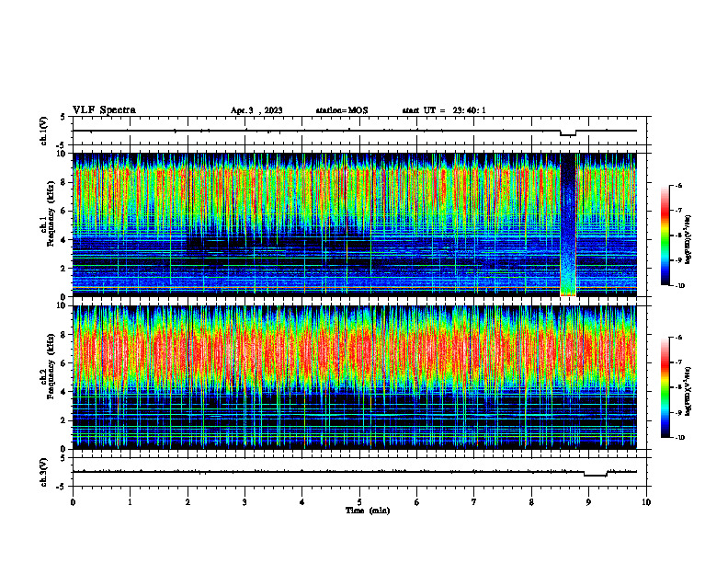Click time tick label "10" on x-axis
This screenshot has height=563, width=728.
(646, 502)
